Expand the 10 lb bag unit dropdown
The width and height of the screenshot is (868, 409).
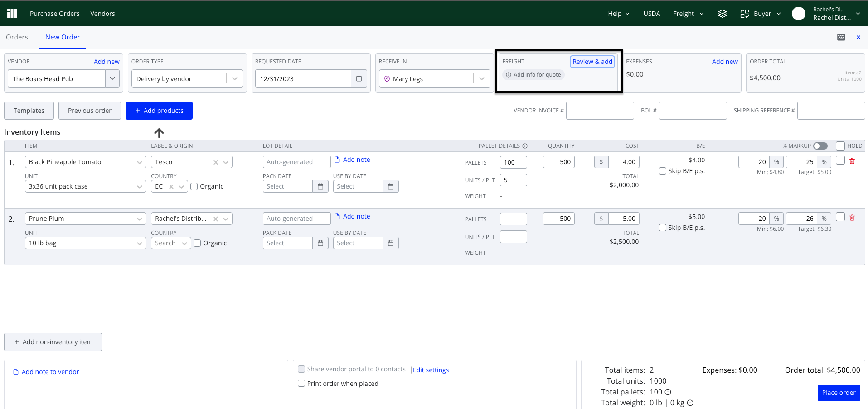pyautogui.click(x=140, y=243)
